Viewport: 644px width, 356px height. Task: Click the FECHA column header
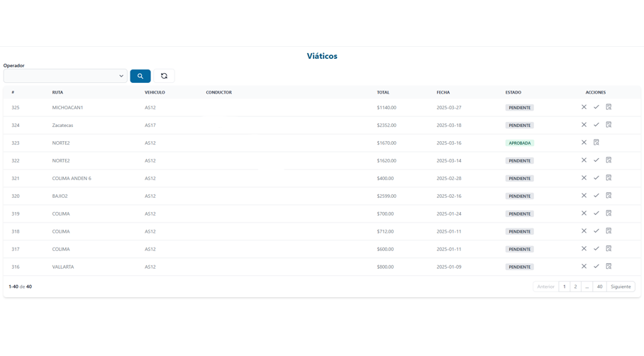(443, 92)
